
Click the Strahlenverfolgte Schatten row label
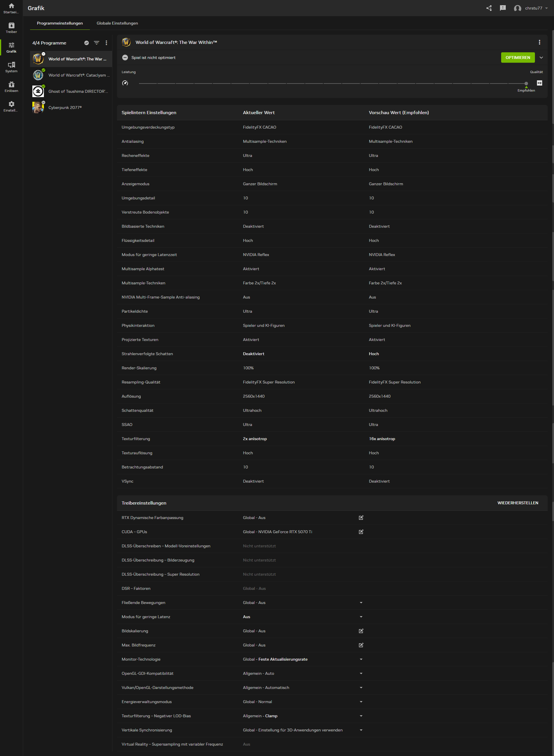coord(147,354)
